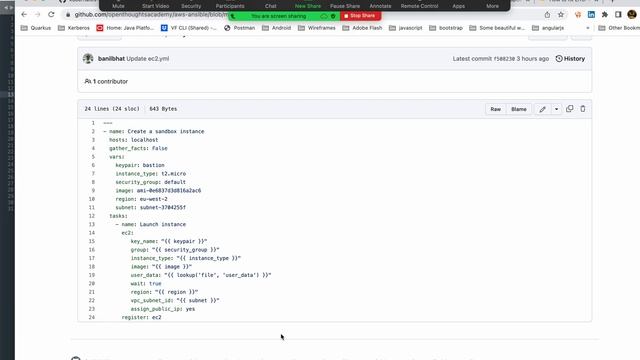640x360 pixels.
Task: Open the angularjs bookmark folder
Action: click(548, 28)
